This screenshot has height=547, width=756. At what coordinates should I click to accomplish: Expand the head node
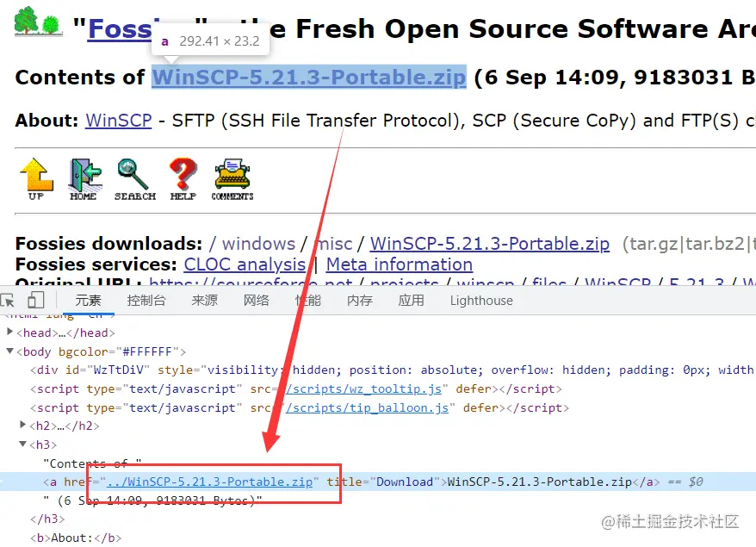click(x=9, y=332)
